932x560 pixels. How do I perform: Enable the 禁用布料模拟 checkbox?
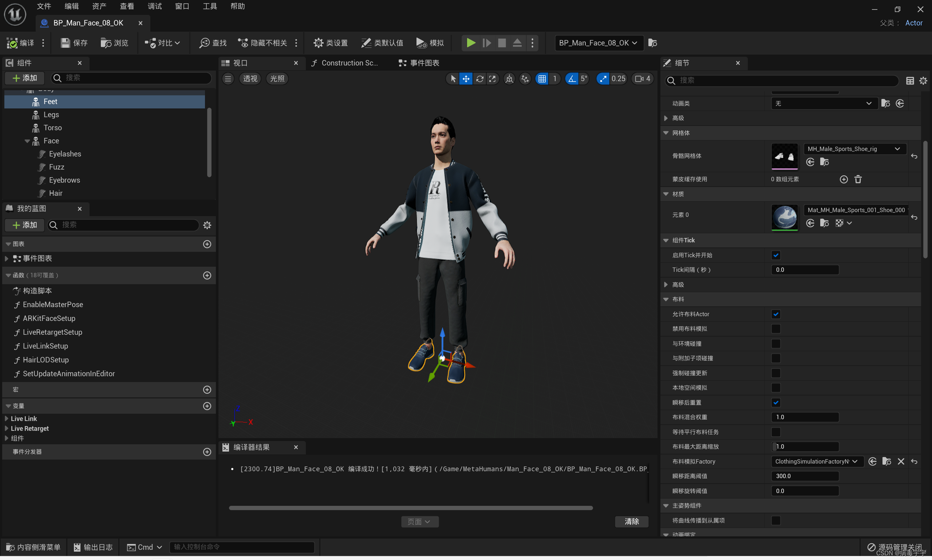click(x=776, y=329)
